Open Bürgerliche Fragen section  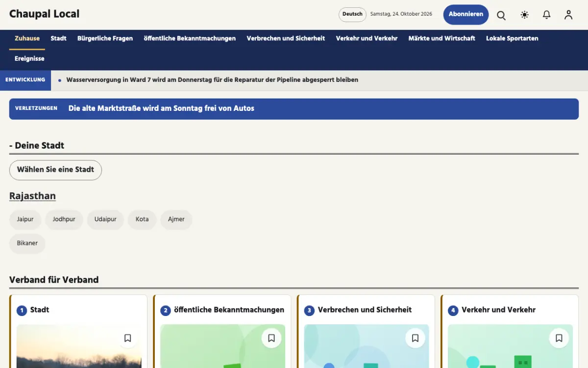(105, 38)
